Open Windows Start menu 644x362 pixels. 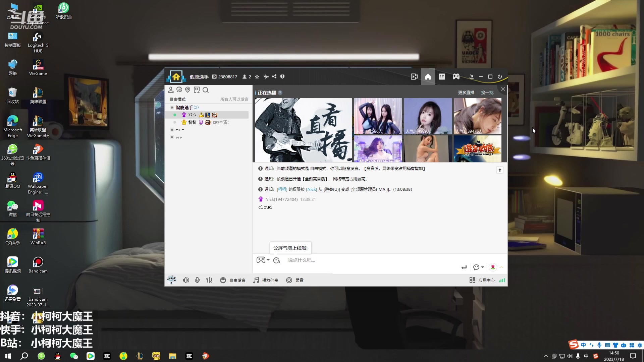pyautogui.click(x=8, y=356)
